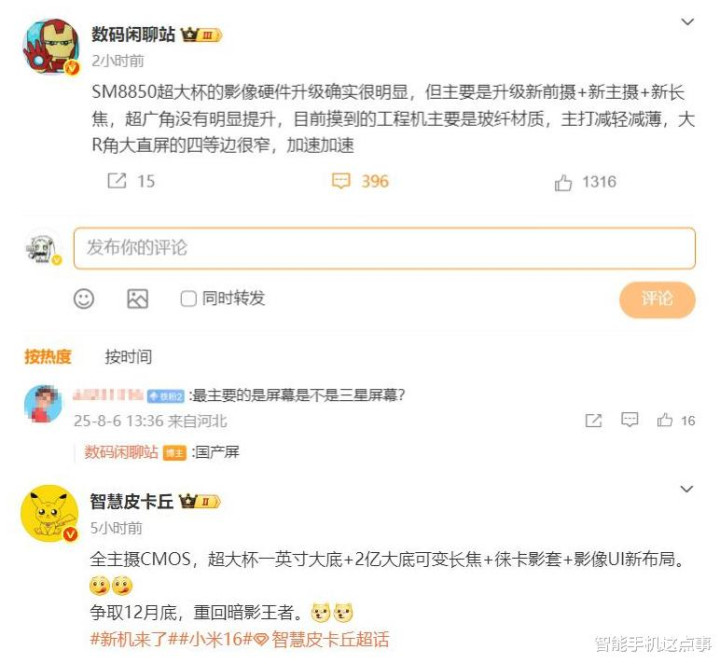Screen dimensions: 720x664
Task: Attach an image to the comment
Action: 137,298
